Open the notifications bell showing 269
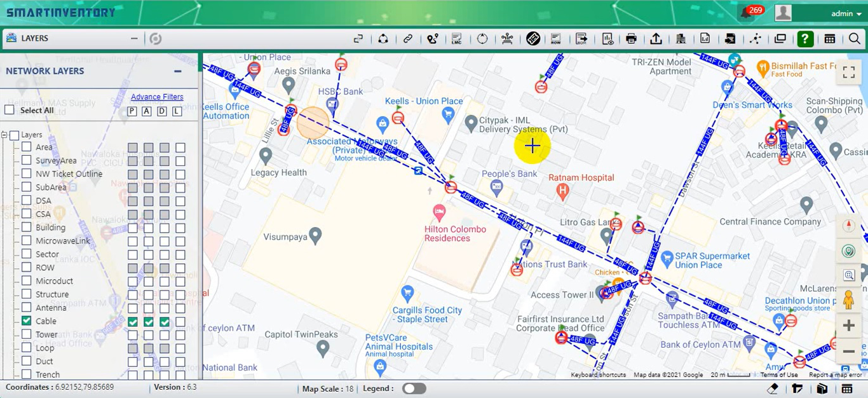Image resolution: width=868 pixels, height=398 pixels. (x=745, y=13)
